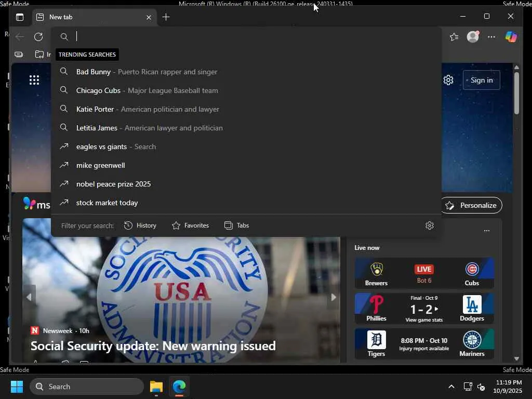
Task: Click the Personalize button
Action: (472, 205)
